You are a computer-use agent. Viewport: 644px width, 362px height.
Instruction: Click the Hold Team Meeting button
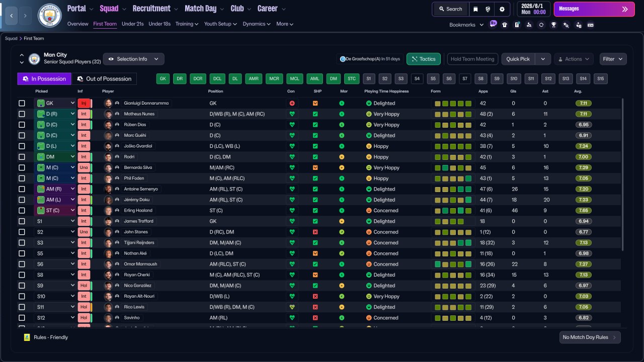[x=472, y=59]
